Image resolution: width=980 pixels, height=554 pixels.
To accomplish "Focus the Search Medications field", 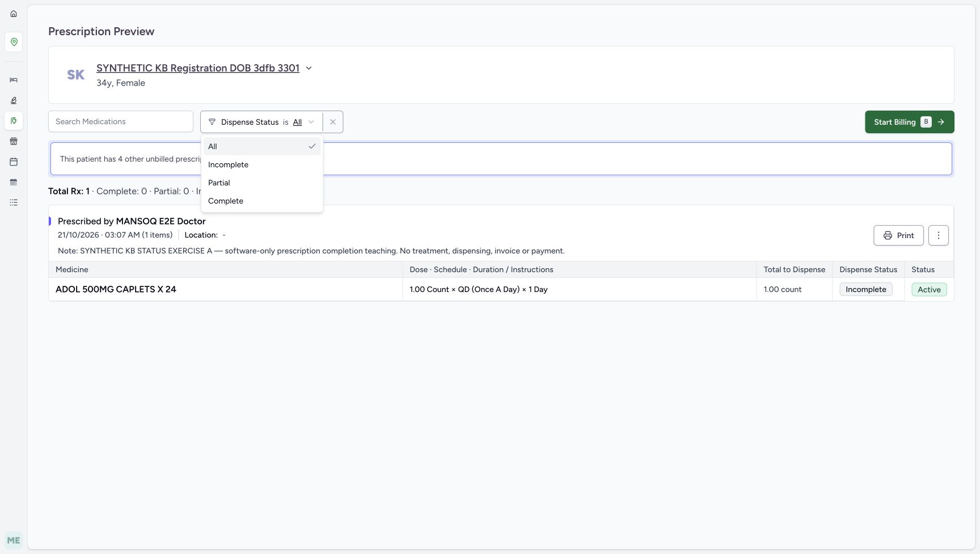I will point(121,121).
